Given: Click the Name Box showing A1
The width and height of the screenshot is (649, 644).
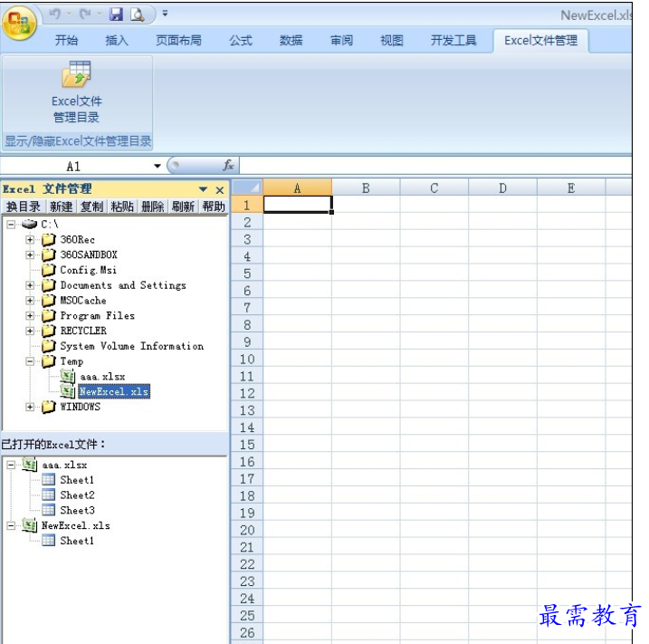Looking at the screenshot, I should coord(74,166).
